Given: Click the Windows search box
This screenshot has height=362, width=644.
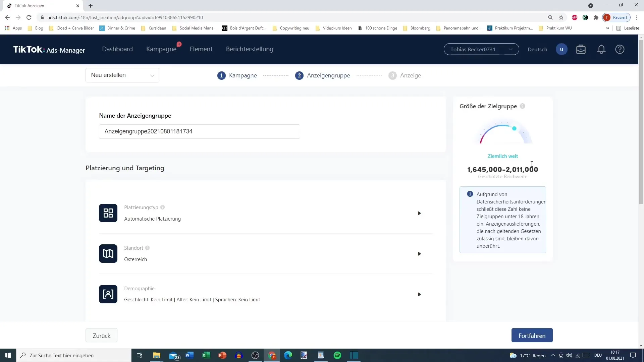Looking at the screenshot, I should (x=74, y=355).
